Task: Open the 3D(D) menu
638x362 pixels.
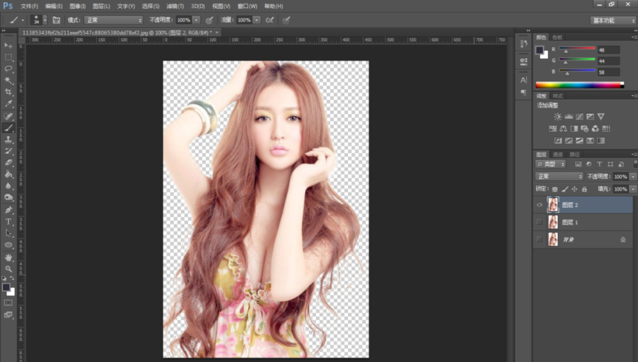Action: pyautogui.click(x=198, y=6)
